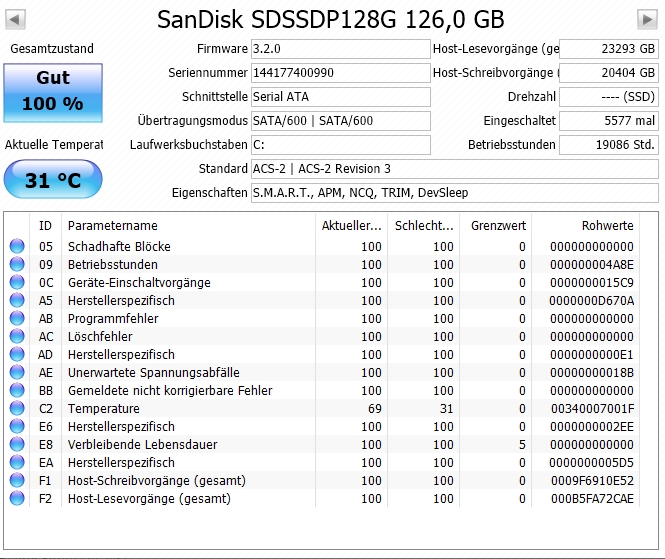Image resolution: width=665 pixels, height=559 pixels.
Task: Click the Betriebsstunden value 19086 Std.
Action: click(x=609, y=145)
